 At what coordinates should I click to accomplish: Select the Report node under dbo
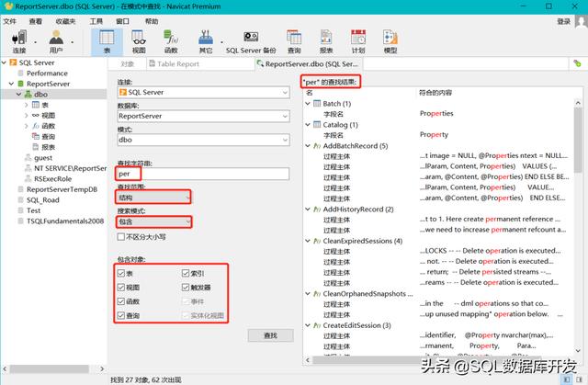coord(48,147)
